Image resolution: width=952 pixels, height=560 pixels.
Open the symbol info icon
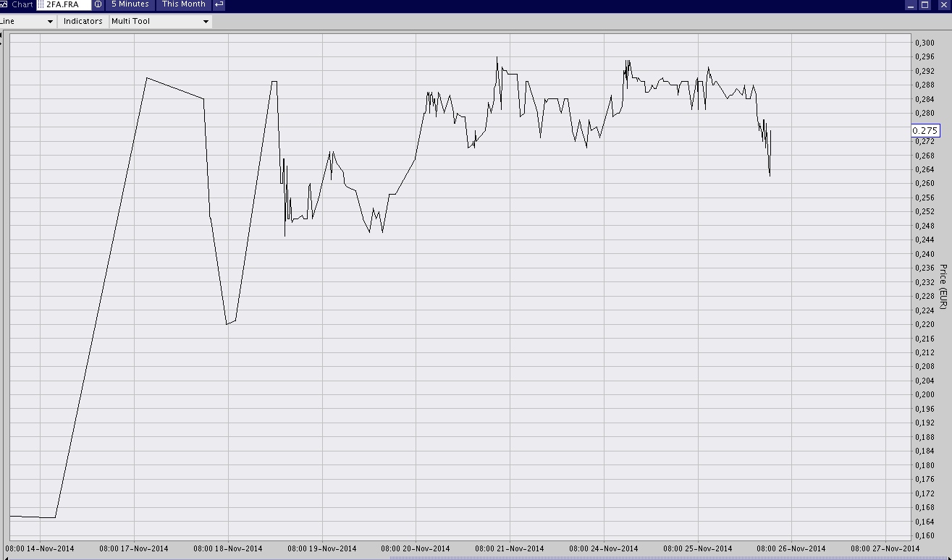click(98, 4)
